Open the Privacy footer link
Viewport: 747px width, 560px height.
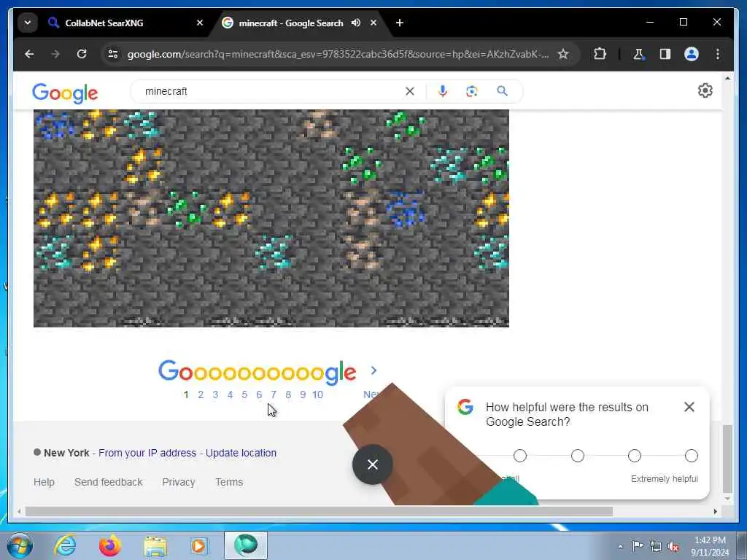179,482
